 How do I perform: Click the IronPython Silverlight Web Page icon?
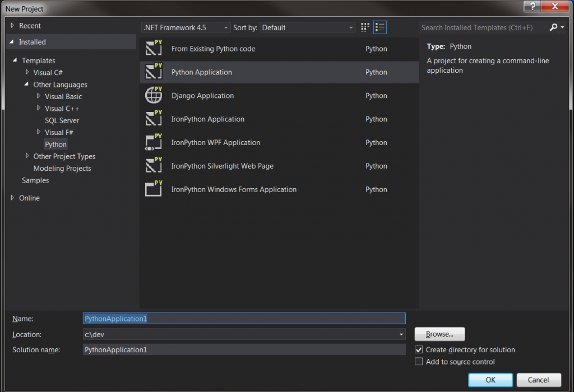point(154,165)
